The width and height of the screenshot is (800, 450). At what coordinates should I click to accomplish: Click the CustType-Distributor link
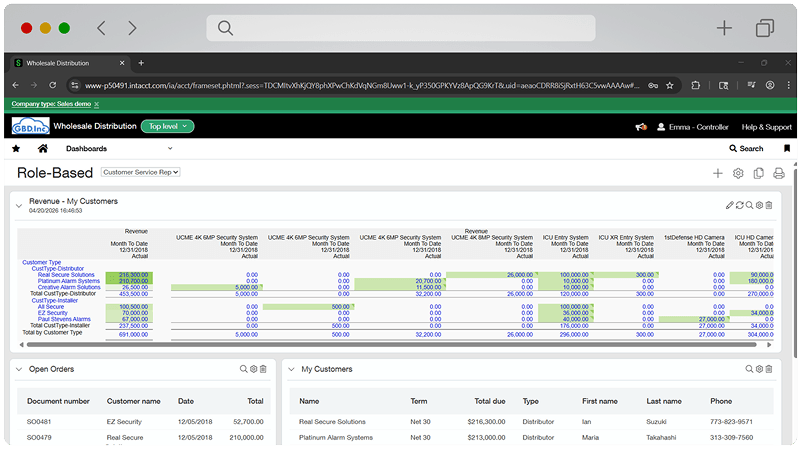[58, 268]
